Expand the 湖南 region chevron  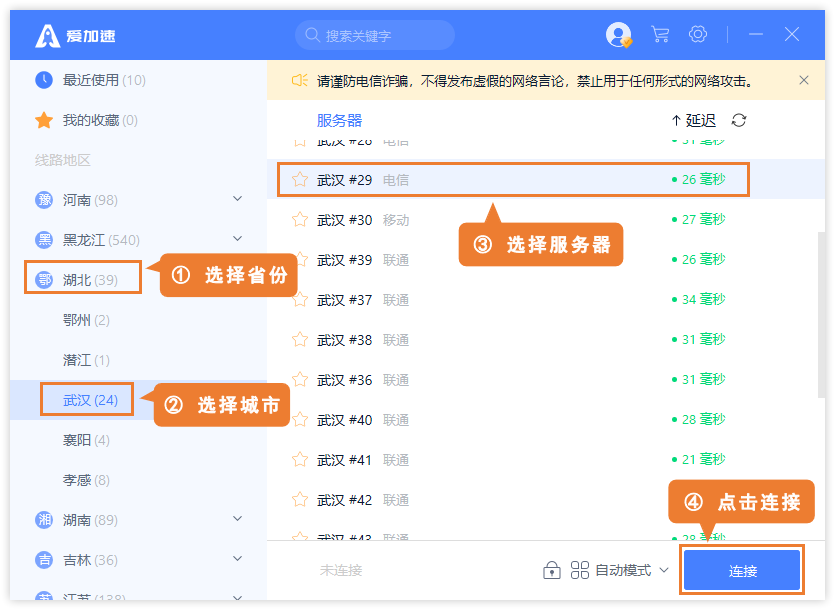pyautogui.click(x=238, y=518)
